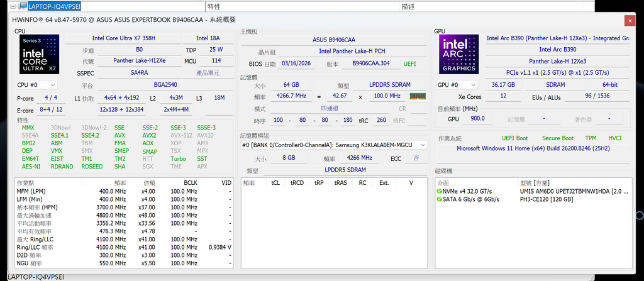Click the BIOS version B9406CAA.304
Image resolution: width=644 pixels, height=281 pixels.
click(x=371, y=63)
